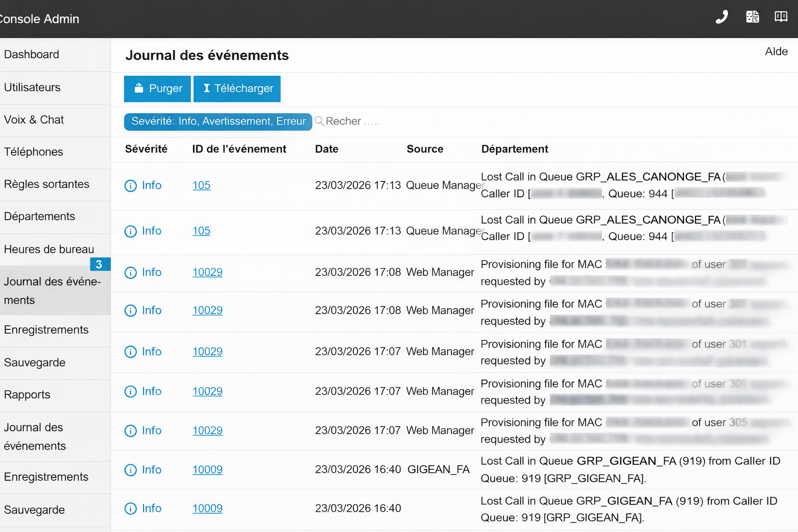This screenshot has width=798, height=532.
Task: Click Console Admin title in header
Action: [39, 19]
